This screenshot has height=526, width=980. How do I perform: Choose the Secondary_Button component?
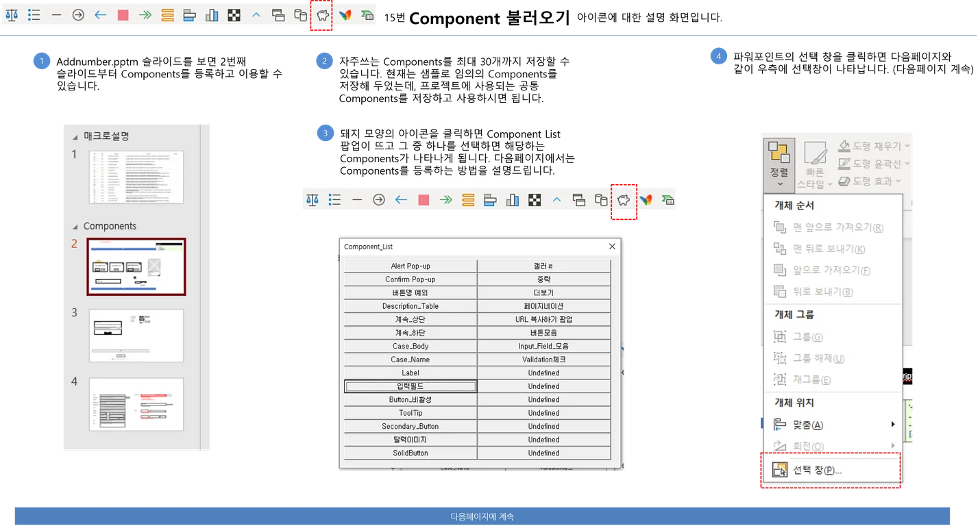coord(411,426)
